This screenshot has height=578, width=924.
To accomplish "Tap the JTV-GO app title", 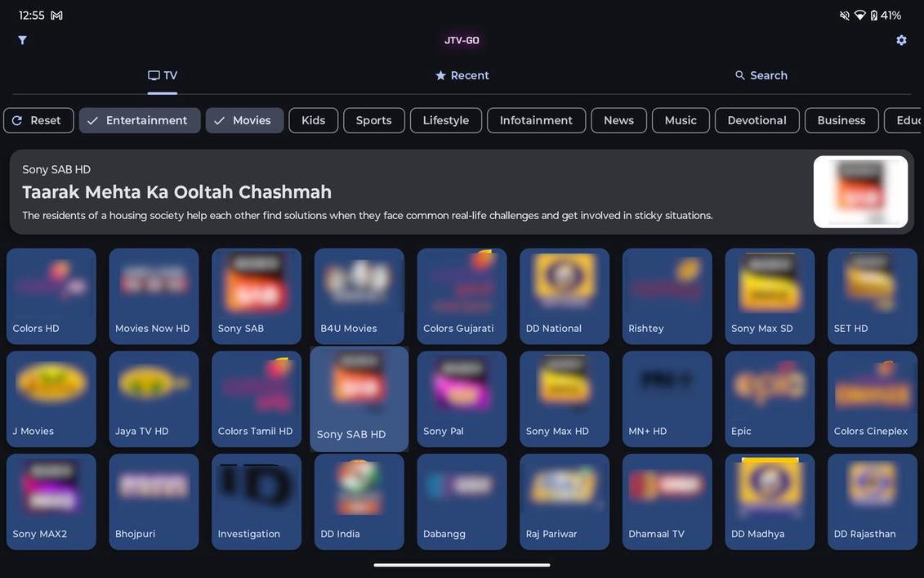I will (462, 40).
